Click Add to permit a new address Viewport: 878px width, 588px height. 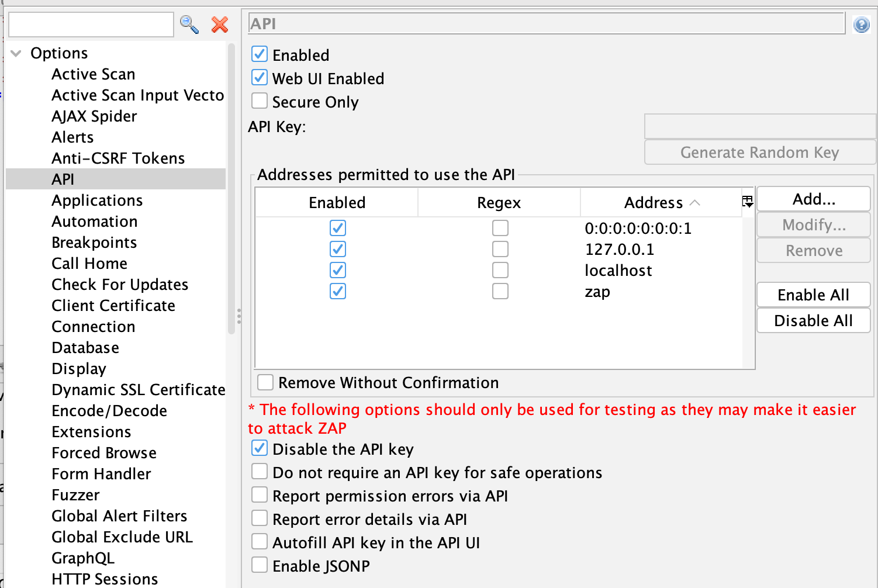tap(813, 199)
